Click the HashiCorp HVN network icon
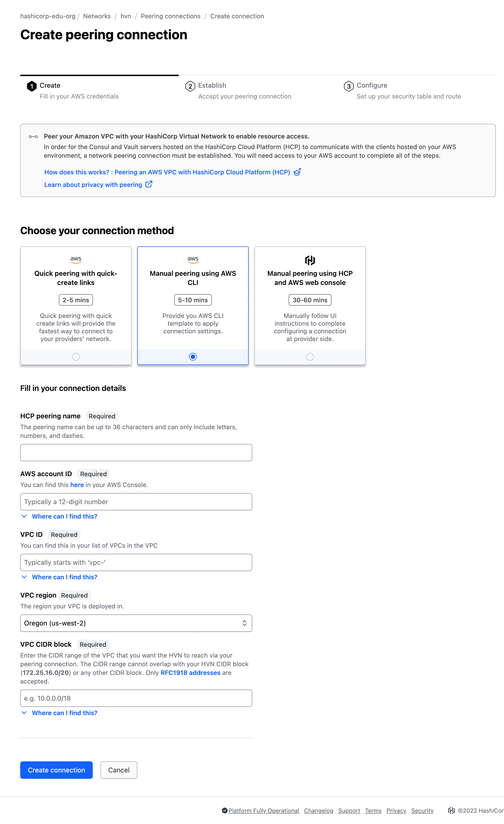Image resolution: width=504 pixels, height=824 pixels. pyautogui.click(x=310, y=260)
